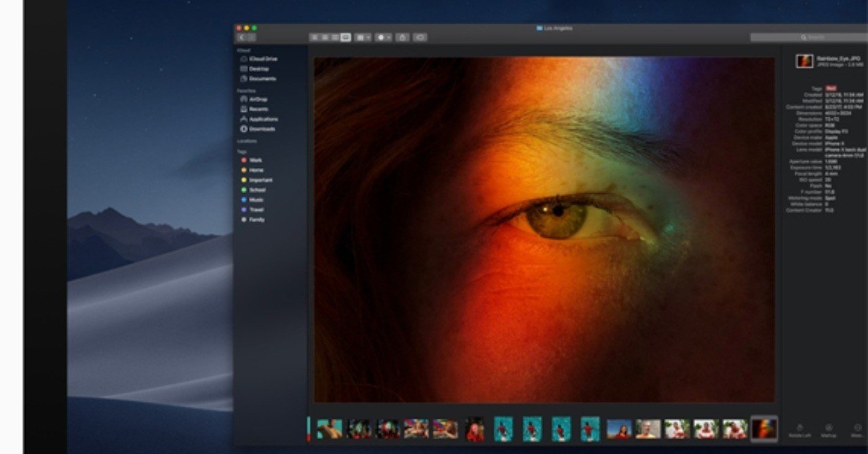Switch to list view in toolbar
Viewport: 868px width, 454px height.
coord(325,37)
